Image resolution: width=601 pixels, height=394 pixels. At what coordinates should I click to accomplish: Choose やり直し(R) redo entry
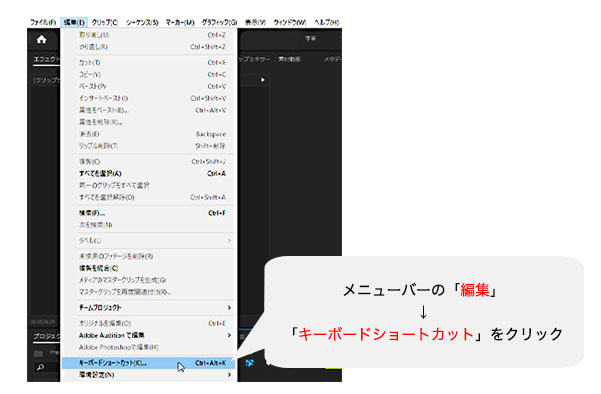[x=149, y=47]
